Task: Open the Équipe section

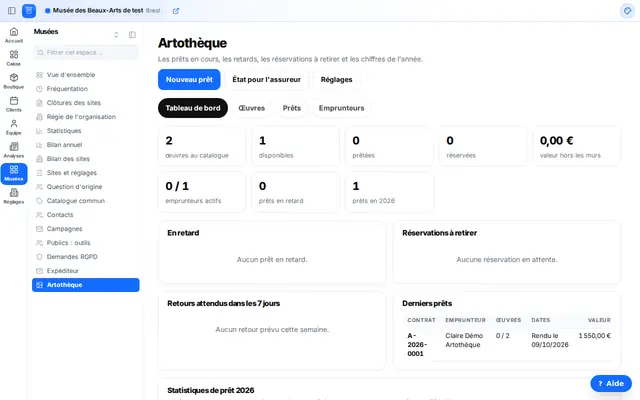Action: point(14,127)
